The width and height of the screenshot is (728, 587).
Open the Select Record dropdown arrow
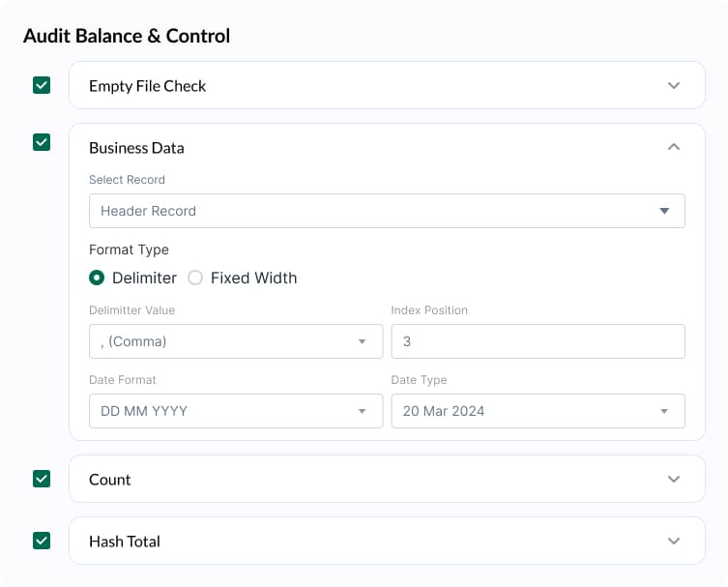pos(664,211)
